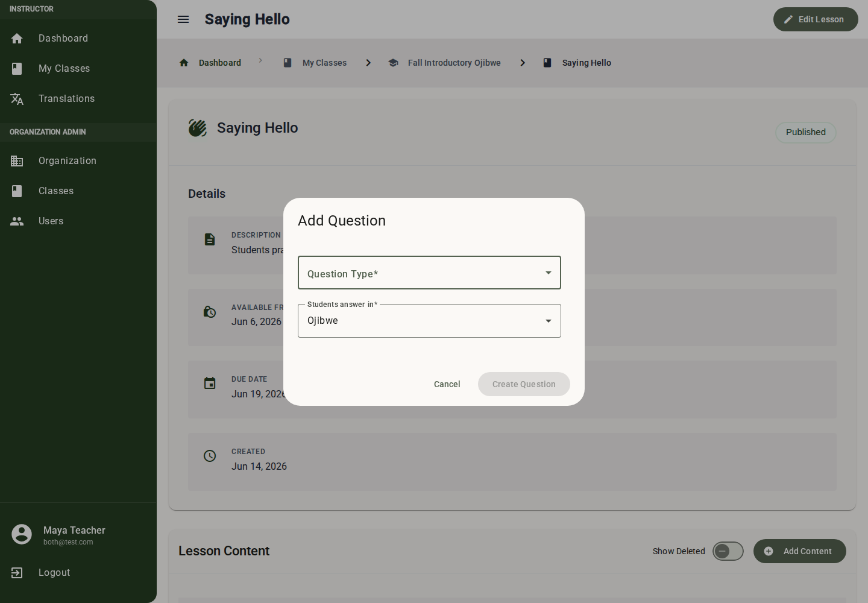Click the Saying Hello breadcrumb
This screenshot has height=603, width=868.
[x=587, y=63]
